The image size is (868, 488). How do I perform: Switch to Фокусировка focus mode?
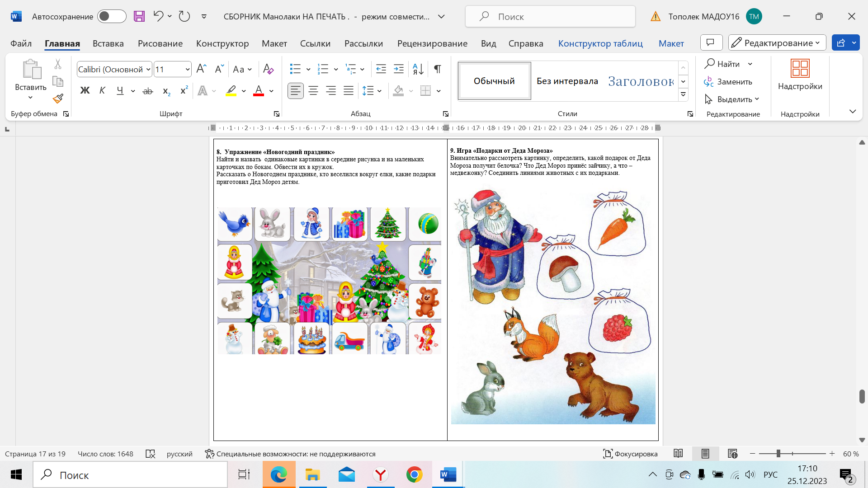[x=630, y=454]
